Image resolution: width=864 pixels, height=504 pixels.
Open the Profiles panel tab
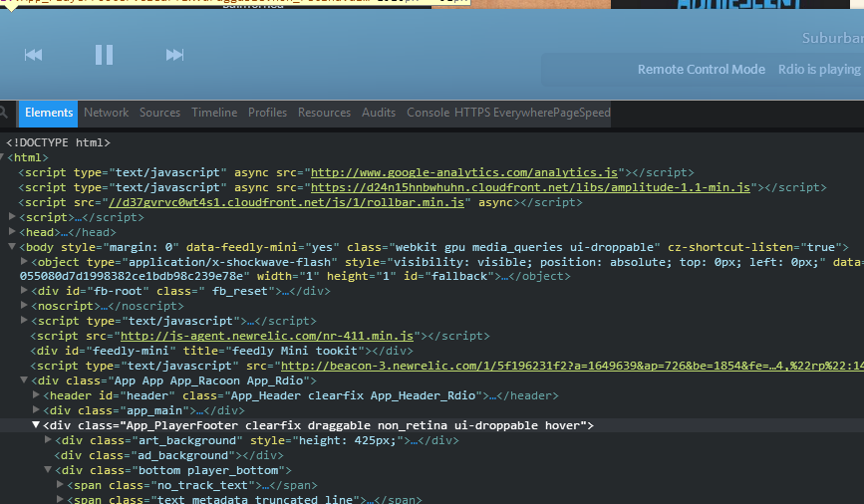pos(267,113)
